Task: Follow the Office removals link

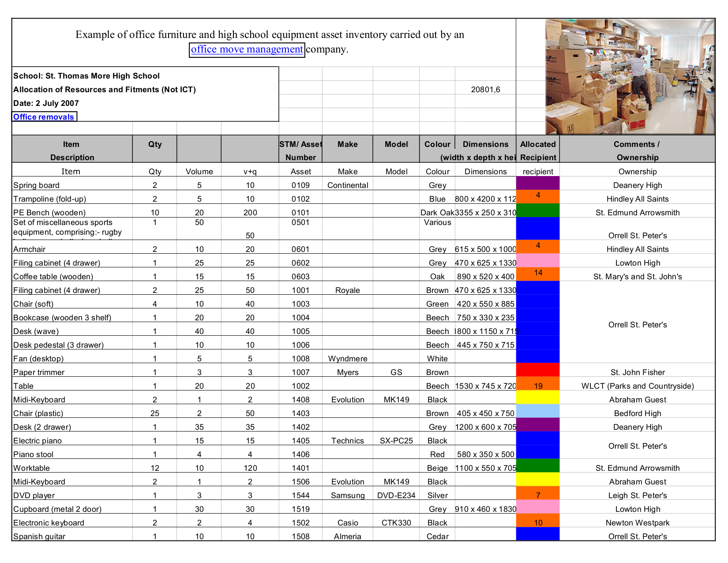Action: pos(44,117)
